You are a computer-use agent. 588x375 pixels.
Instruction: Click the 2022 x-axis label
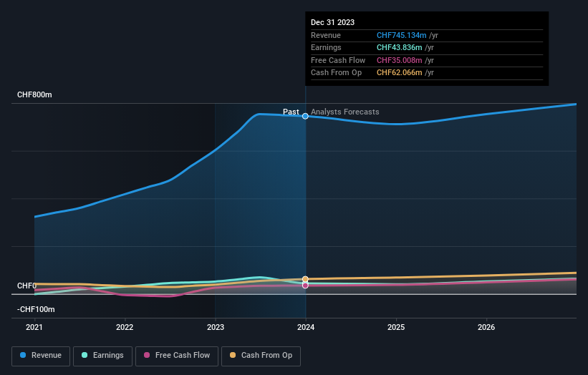click(x=125, y=328)
